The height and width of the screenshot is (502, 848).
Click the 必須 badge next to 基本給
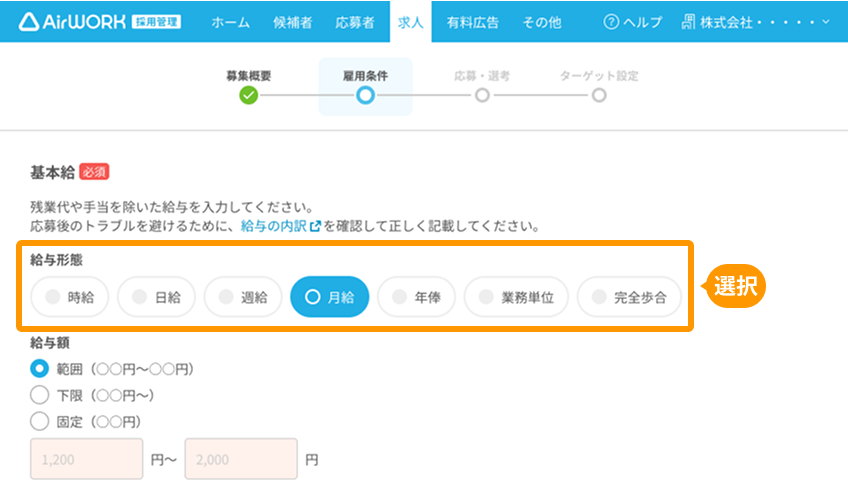pyautogui.click(x=94, y=172)
